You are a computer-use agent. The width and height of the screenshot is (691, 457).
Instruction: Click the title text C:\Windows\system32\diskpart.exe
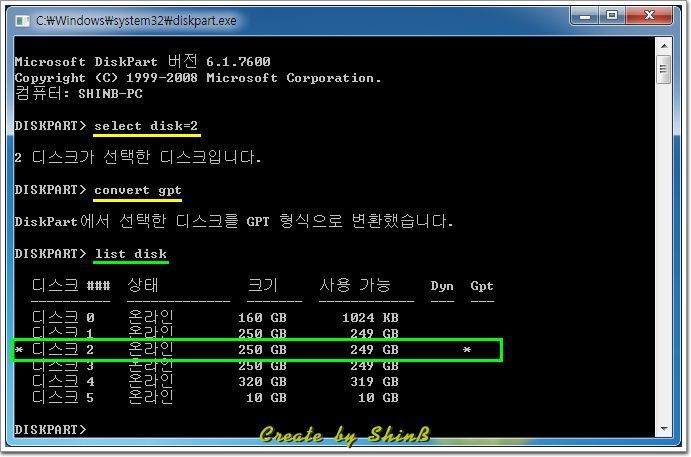pos(136,21)
